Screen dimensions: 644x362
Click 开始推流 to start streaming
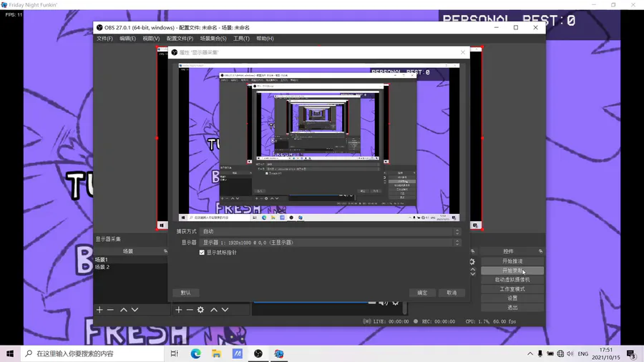tap(512, 261)
